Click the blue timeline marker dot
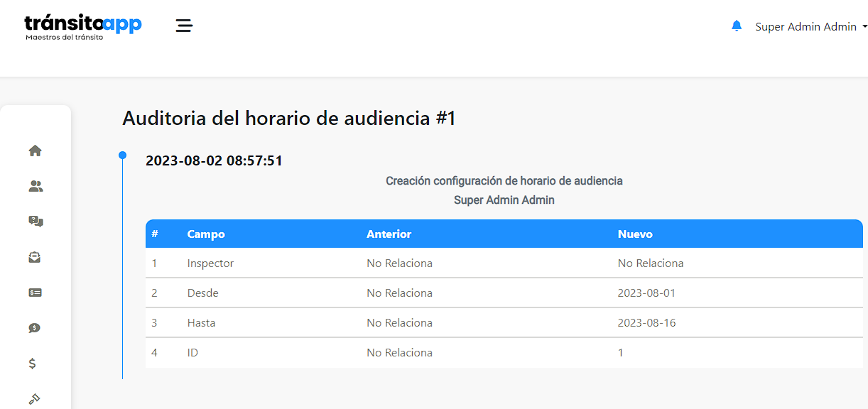 122,155
